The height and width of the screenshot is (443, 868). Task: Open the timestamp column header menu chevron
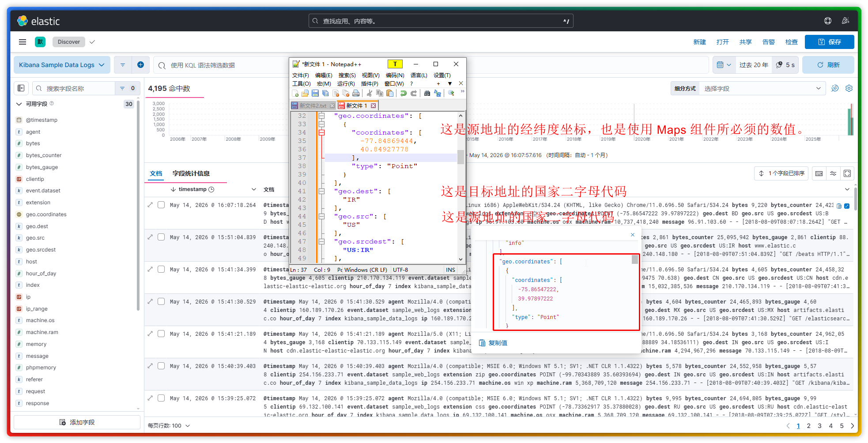click(x=254, y=189)
